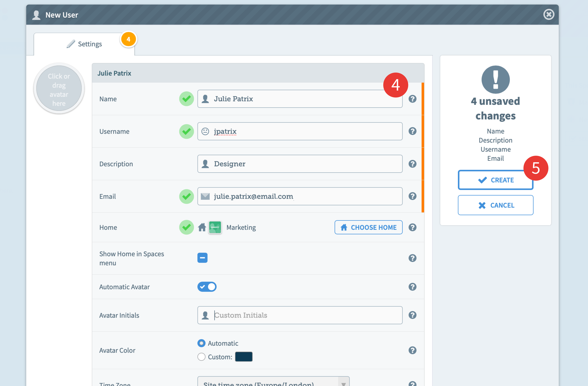588x386 pixels.
Task: Click the avatar upload drop area
Action: tap(59, 88)
